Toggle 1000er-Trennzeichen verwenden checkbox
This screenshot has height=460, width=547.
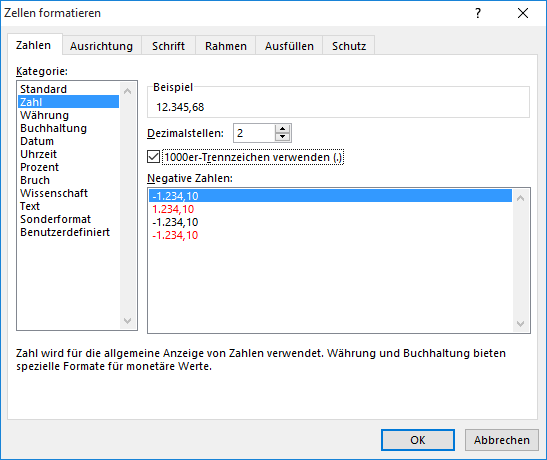[x=153, y=157]
